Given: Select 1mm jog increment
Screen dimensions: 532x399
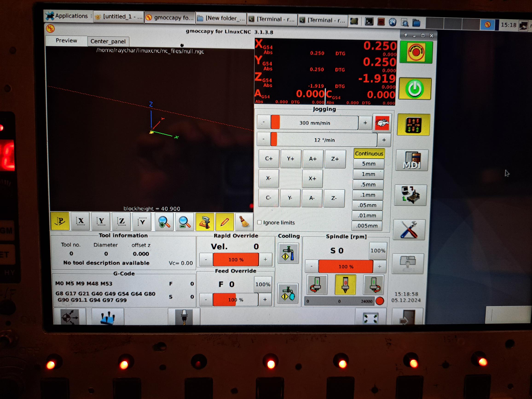Looking at the screenshot, I should click(x=368, y=174).
